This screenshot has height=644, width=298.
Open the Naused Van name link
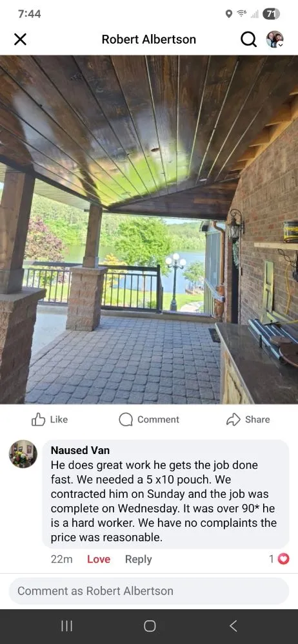(80, 450)
